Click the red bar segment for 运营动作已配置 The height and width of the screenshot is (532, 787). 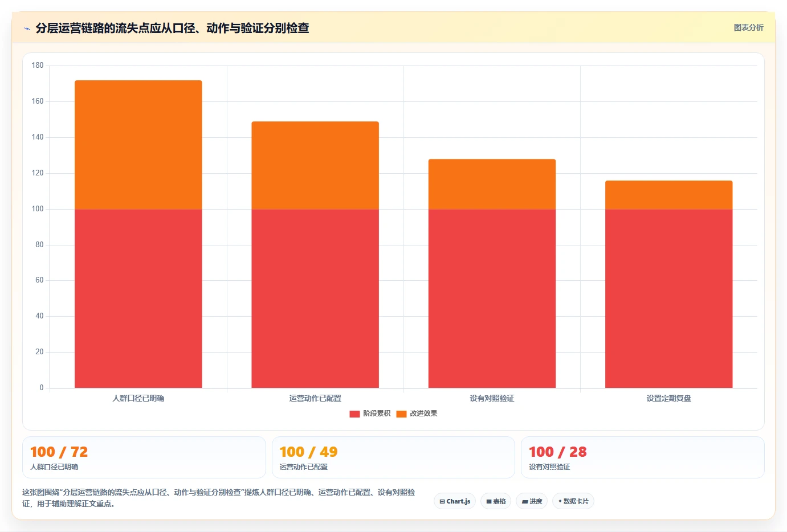[x=315, y=298]
